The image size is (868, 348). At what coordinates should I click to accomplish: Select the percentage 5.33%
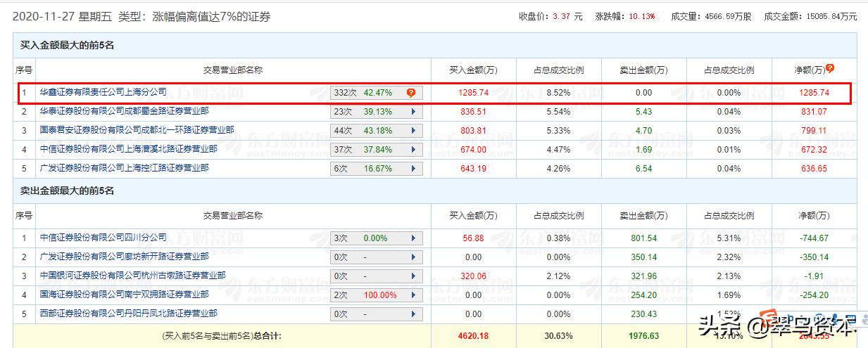[x=558, y=130]
